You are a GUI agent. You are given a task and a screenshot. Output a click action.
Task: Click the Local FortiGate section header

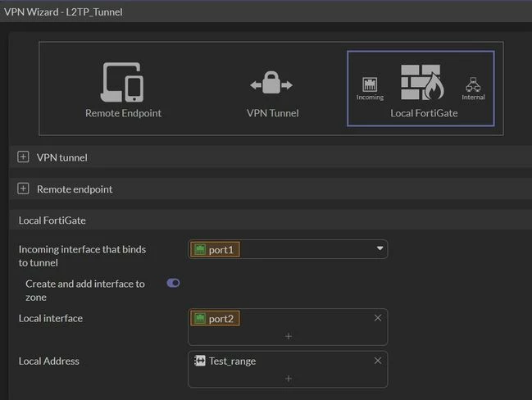click(x=270, y=220)
